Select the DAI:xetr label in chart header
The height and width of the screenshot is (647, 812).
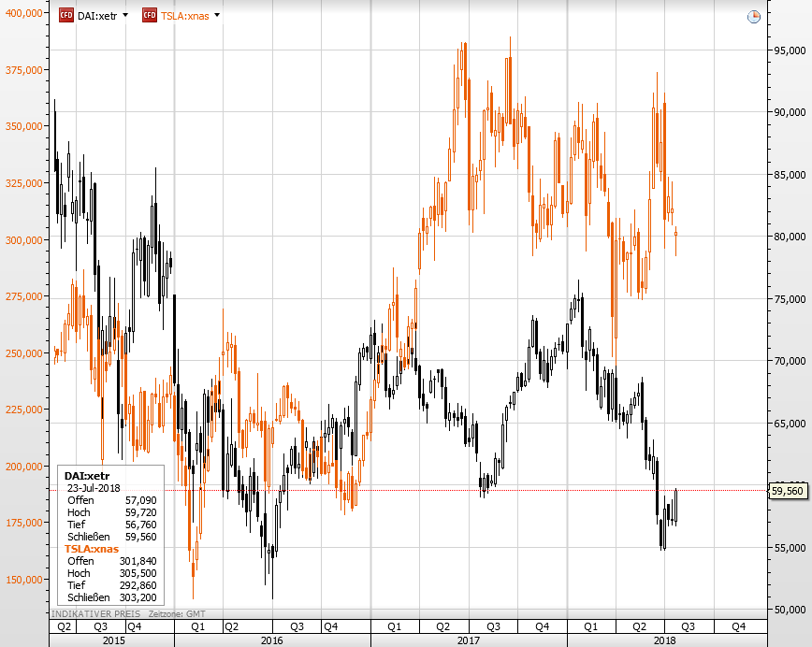(97, 16)
